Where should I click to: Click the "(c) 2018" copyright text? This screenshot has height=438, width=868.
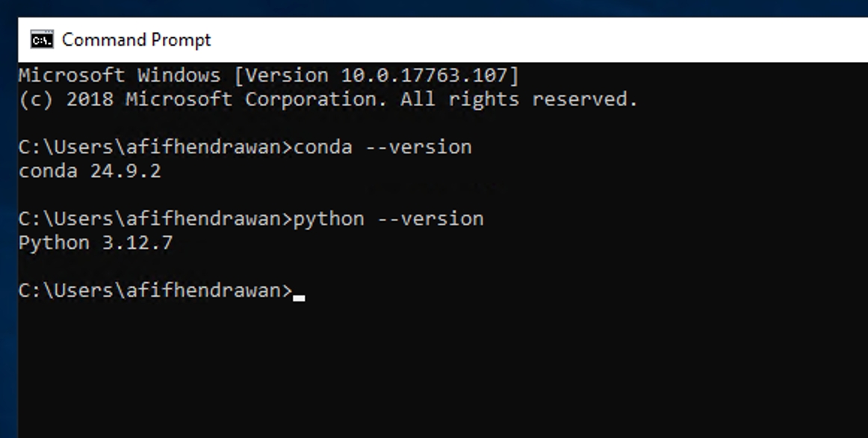click(x=66, y=99)
